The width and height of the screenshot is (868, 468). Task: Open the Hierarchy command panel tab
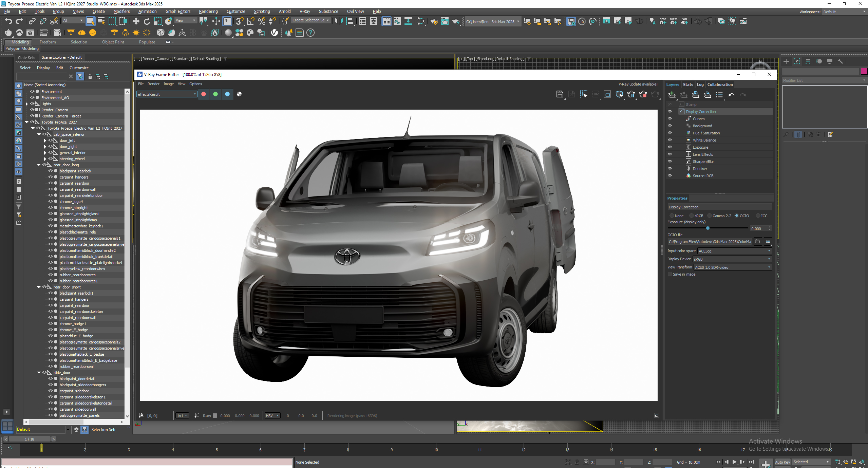[x=808, y=61]
